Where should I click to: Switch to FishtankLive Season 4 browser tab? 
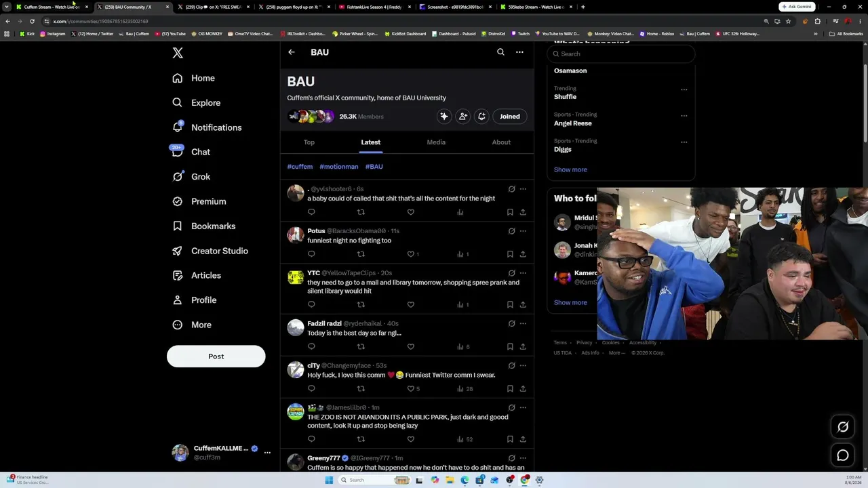374,7
